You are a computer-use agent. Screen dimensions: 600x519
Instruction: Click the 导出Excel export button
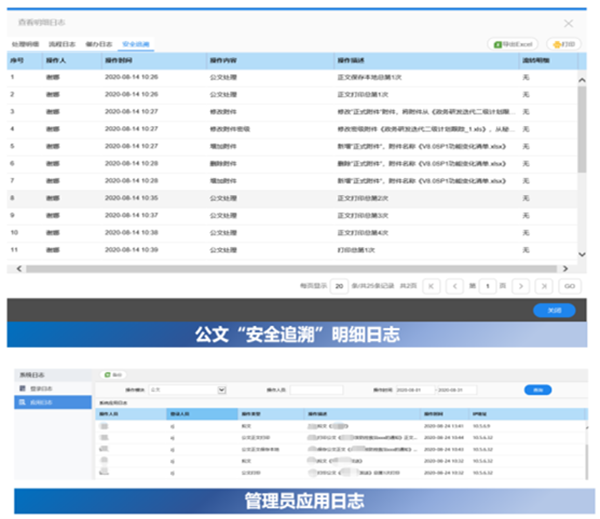[513, 45]
